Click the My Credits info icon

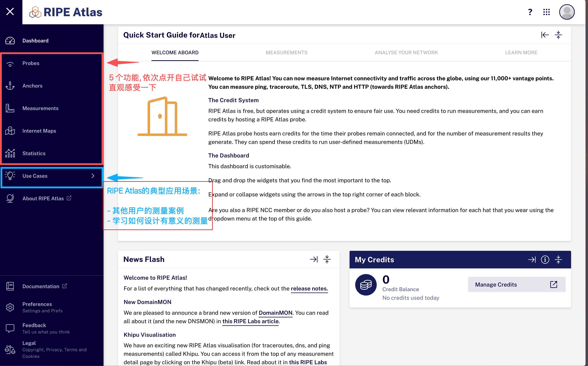[x=545, y=259]
